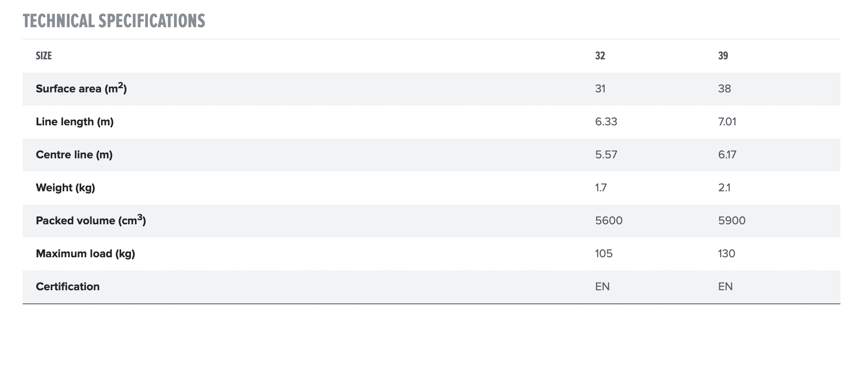This screenshot has height=376, width=868.
Task: Click the SIZE column header
Action: (44, 56)
